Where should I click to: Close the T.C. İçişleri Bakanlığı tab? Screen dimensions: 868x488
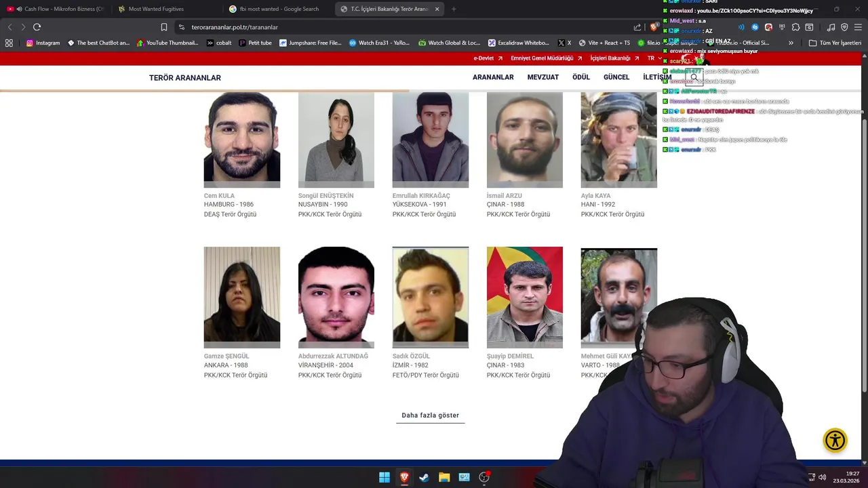(x=437, y=9)
